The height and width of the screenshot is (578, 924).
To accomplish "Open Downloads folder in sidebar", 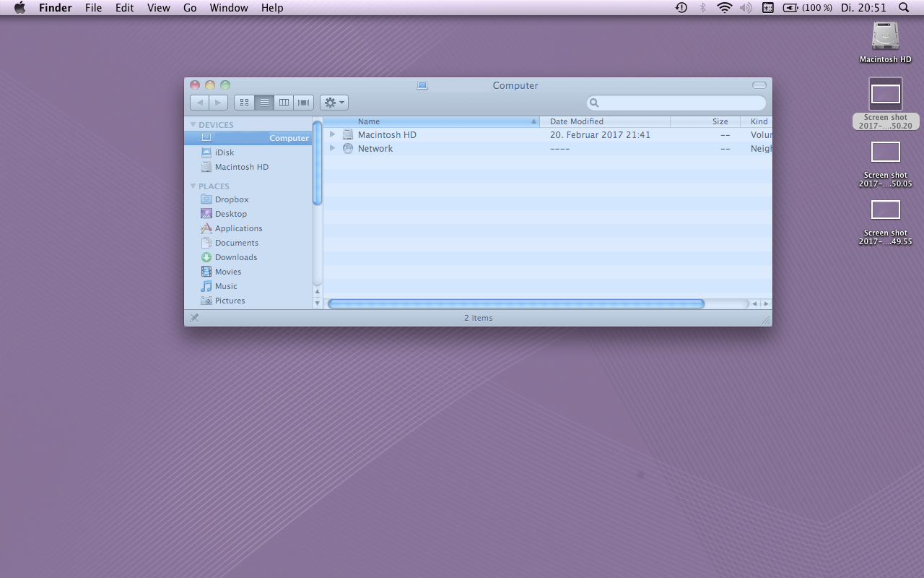I will [235, 257].
